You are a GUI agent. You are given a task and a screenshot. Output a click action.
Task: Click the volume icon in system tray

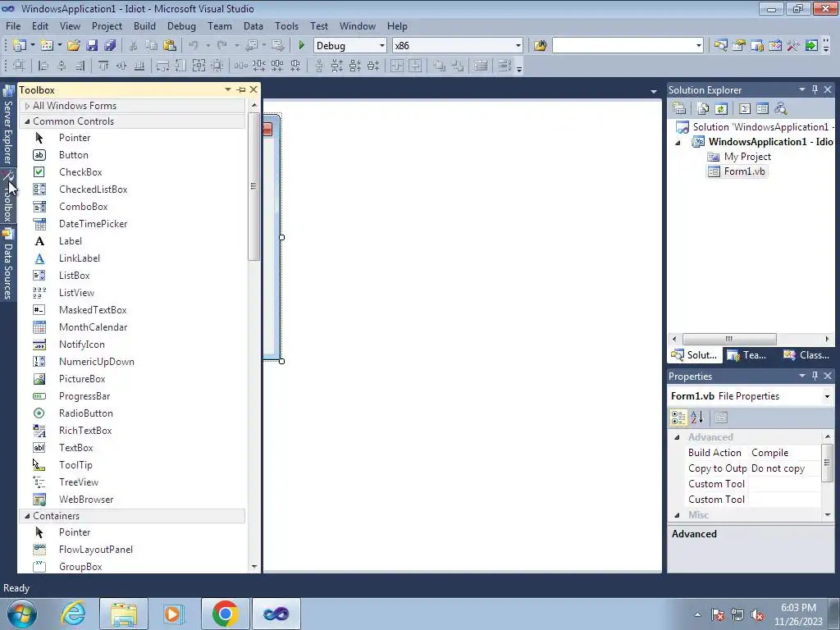[x=757, y=614]
